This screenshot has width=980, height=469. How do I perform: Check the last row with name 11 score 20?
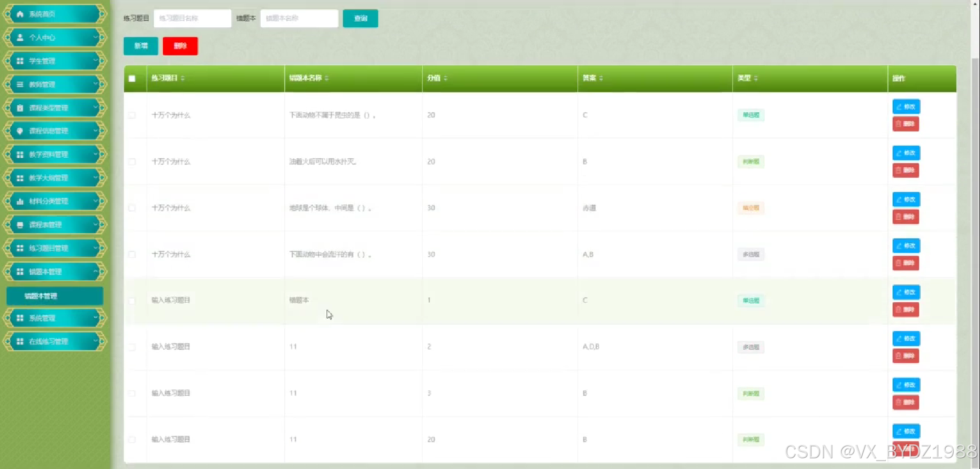click(132, 440)
